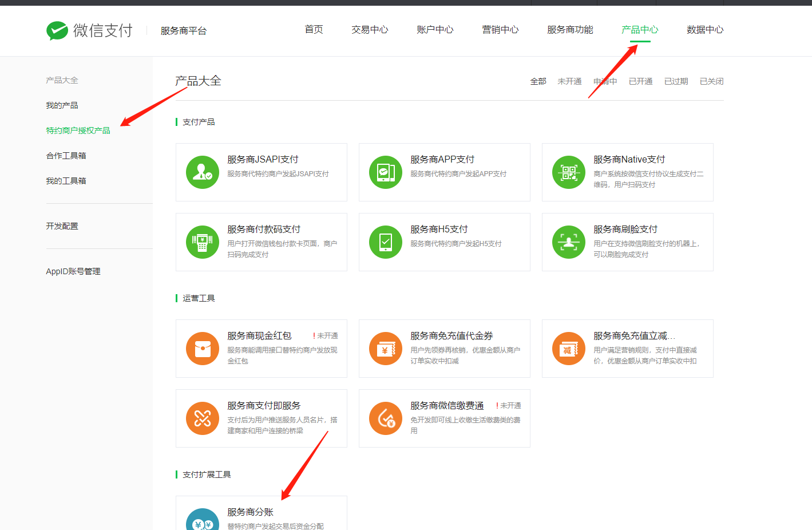Open 服务商支付即服务 orange link icon
Viewport: 812px width, 530px height.
[x=203, y=418]
